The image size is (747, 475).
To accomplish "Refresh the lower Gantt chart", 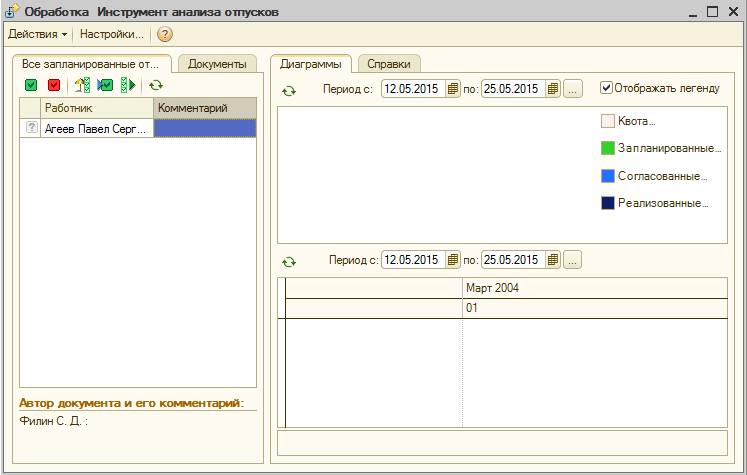I will click(289, 261).
